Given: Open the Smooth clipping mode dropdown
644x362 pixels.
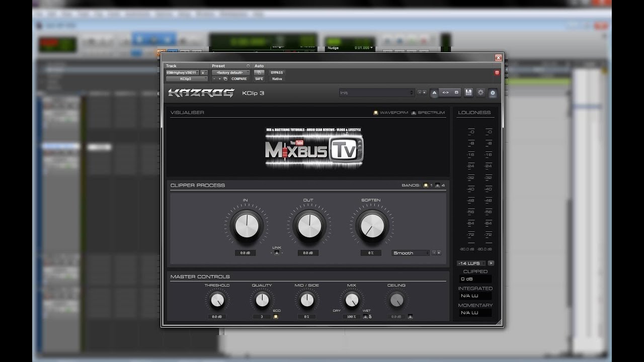Looking at the screenshot, I should (411, 253).
